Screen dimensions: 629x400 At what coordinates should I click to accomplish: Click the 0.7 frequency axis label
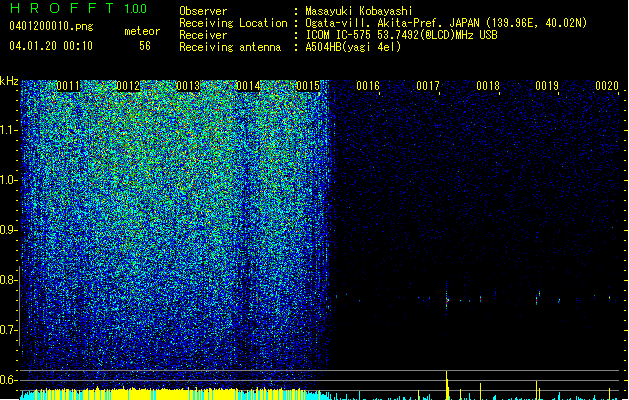(8, 330)
